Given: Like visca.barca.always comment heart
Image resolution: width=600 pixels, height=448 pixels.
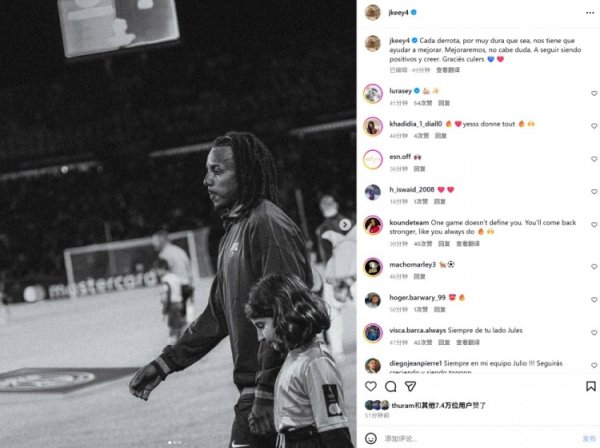Looking at the screenshot, I should point(594,333).
